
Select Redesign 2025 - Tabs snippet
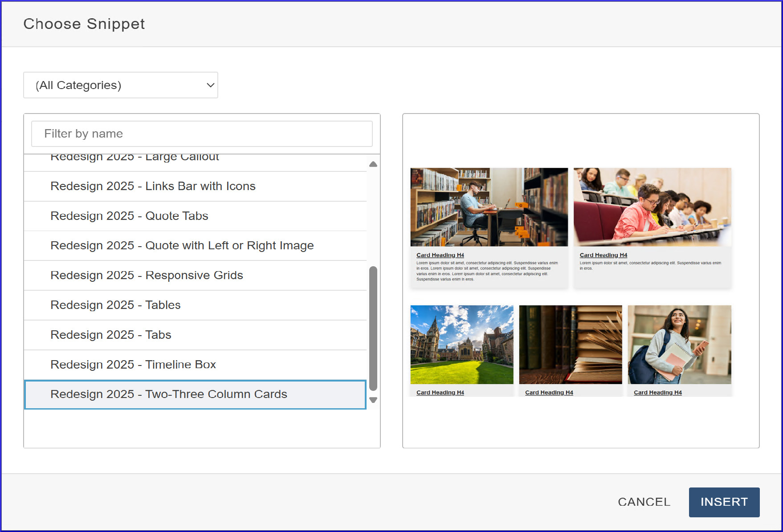coord(110,335)
